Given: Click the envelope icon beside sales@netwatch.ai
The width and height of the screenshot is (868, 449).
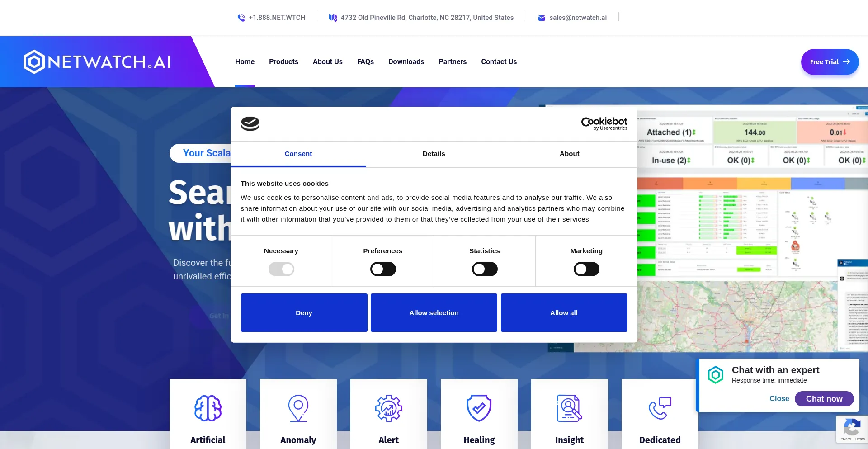Looking at the screenshot, I should [x=542, y=18].
